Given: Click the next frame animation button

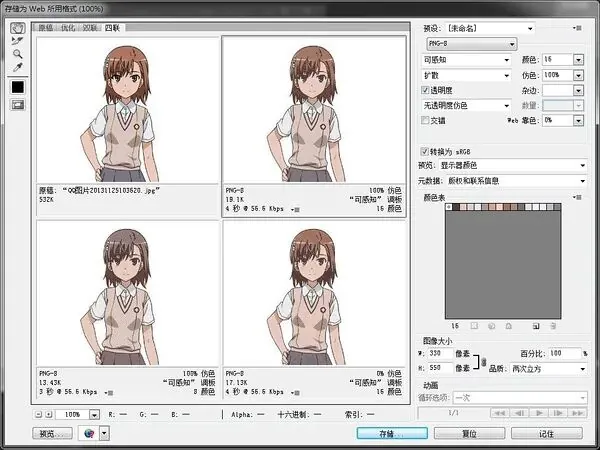Looking at the screenshot, I should point(558,413).
